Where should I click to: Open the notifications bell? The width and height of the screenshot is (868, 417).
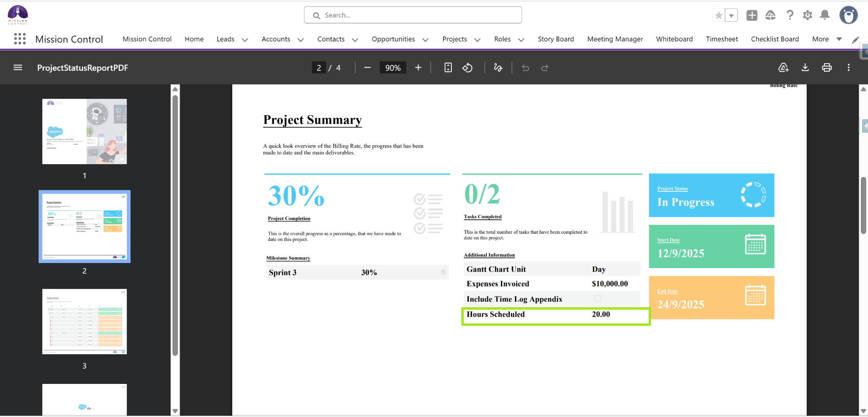pos(825,15)
